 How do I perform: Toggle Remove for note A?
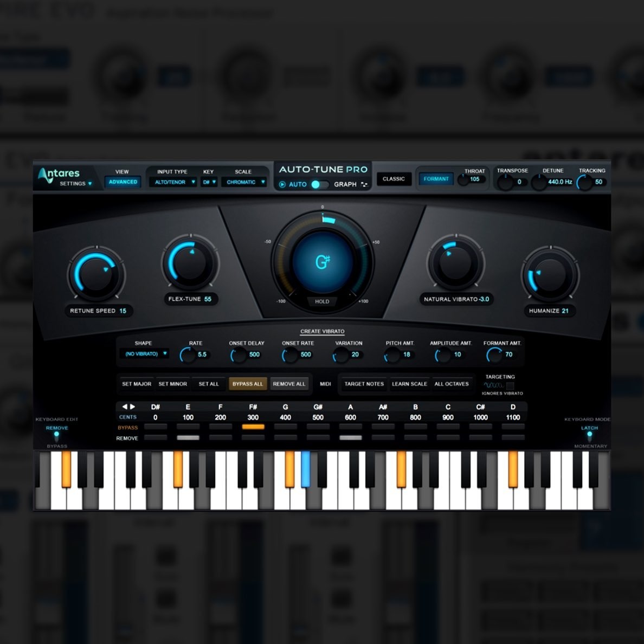[x=350, y=438]
